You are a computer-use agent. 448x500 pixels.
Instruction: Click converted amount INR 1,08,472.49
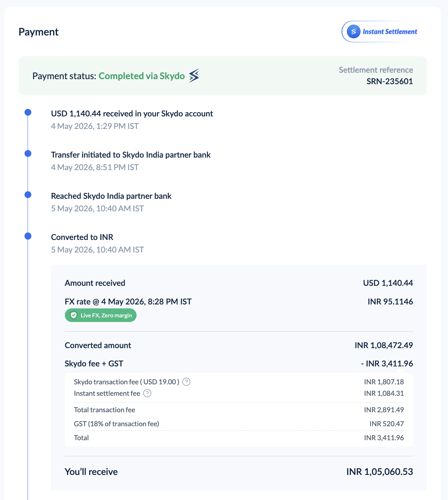pyautogui.click(x=384, y=345)
